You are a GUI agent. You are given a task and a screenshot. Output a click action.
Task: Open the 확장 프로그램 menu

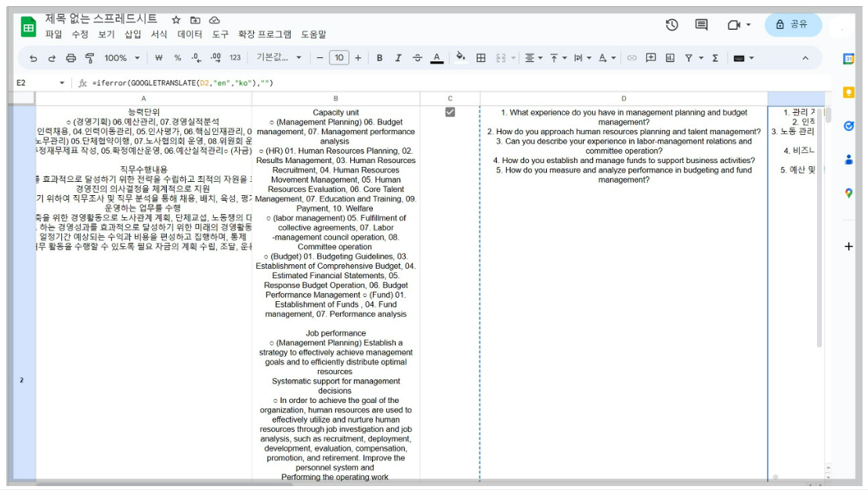point(265,34)
